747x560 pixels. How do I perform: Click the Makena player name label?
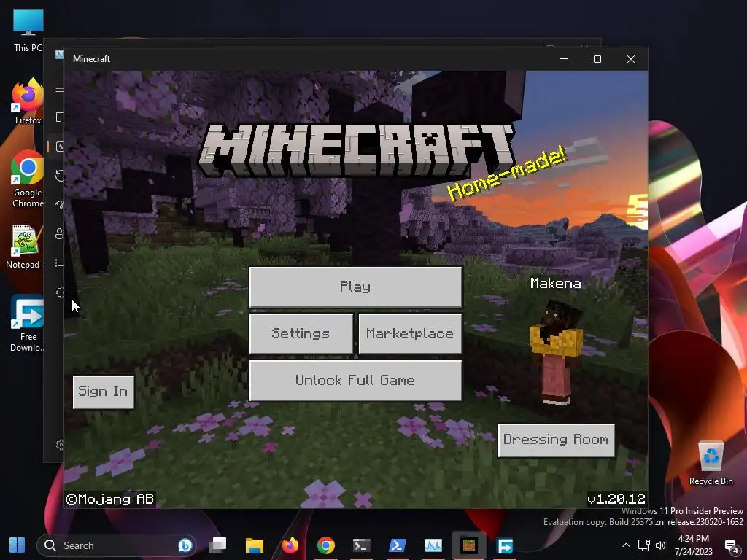[555, 284]
